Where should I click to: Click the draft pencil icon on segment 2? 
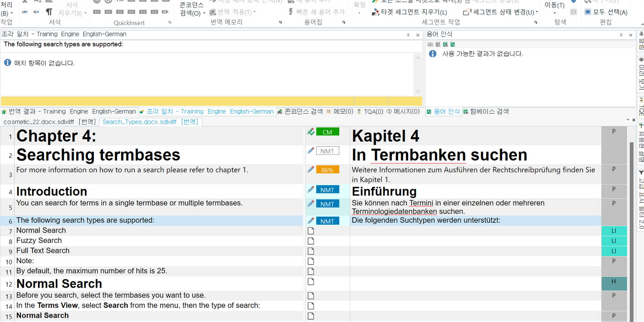(311, 150)
